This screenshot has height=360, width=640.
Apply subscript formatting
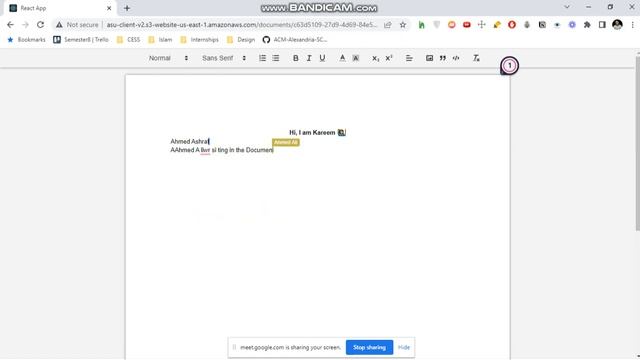(376, 58)
